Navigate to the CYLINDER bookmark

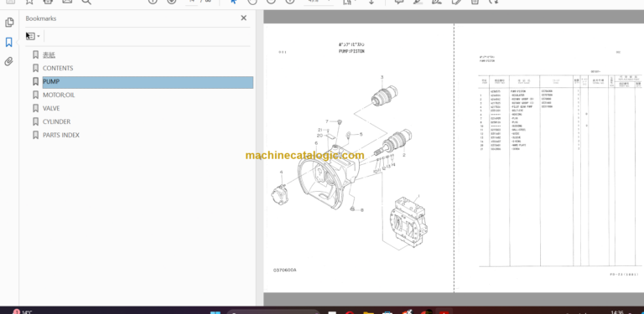[x=57, y=121]
